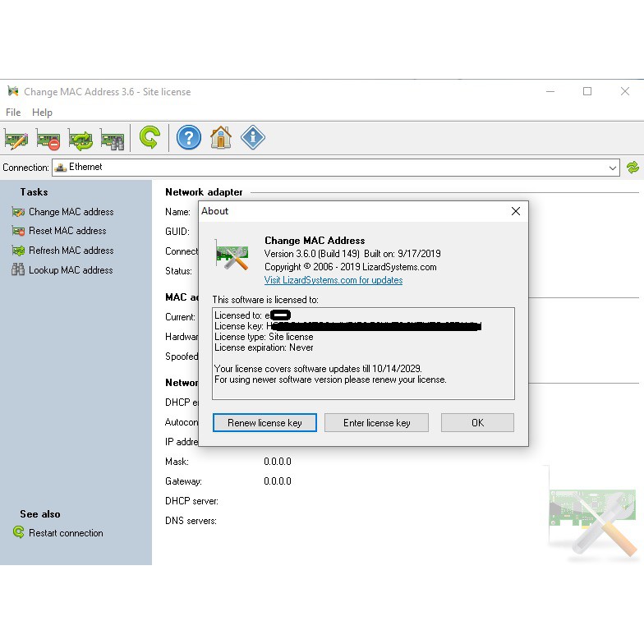Click the blue diamond About info icon
The height and width of the screenshot is (644, 644).
253,138
